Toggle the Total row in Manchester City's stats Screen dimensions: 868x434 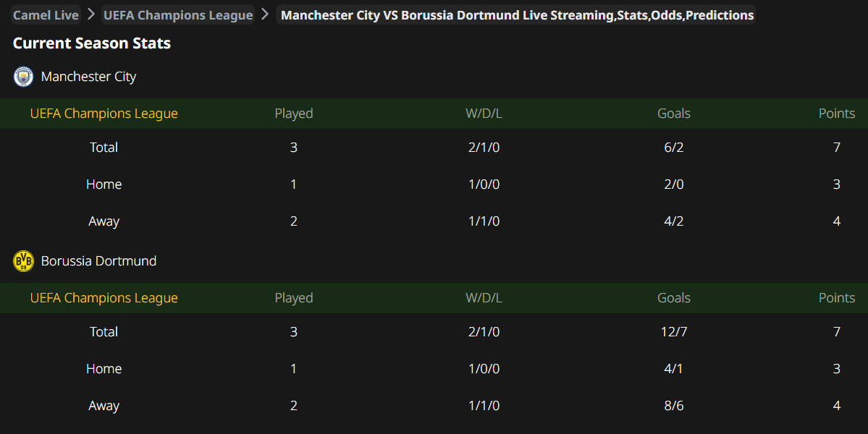(x=104, y=147)
